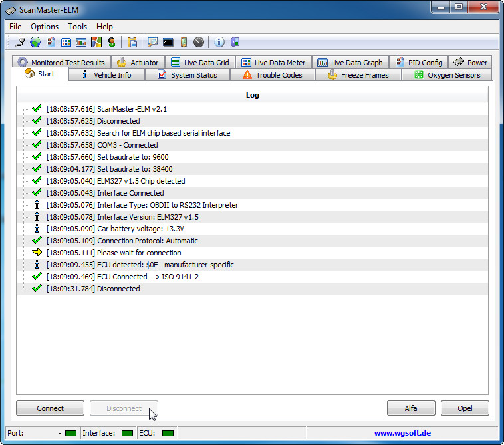Click the bar chart toolbar icon
This screenshot has width=504, height=445.
coord(81,42)
